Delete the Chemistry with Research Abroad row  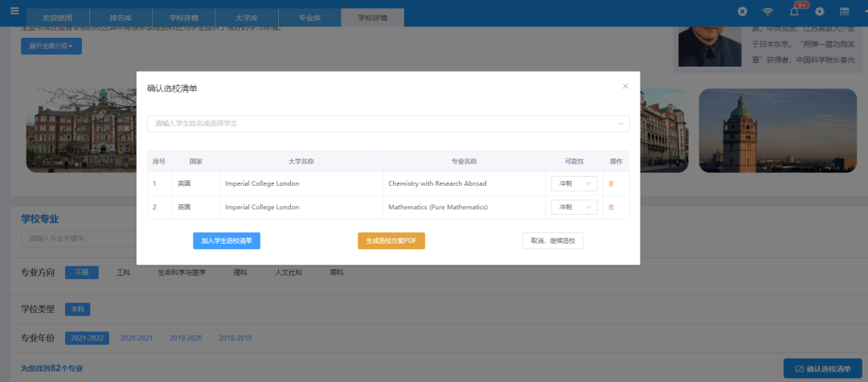[x=611, y=184]
